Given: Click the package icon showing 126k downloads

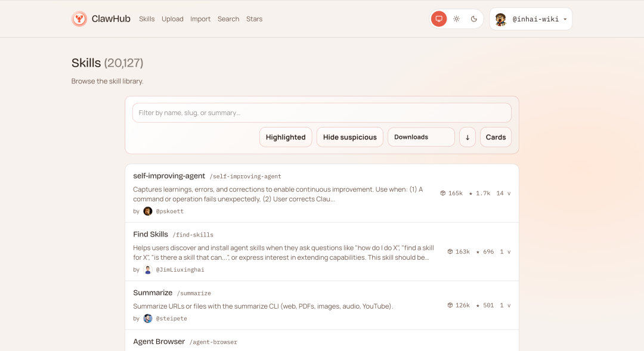Looking at the screenshot, I should click(x=449, y=305).
